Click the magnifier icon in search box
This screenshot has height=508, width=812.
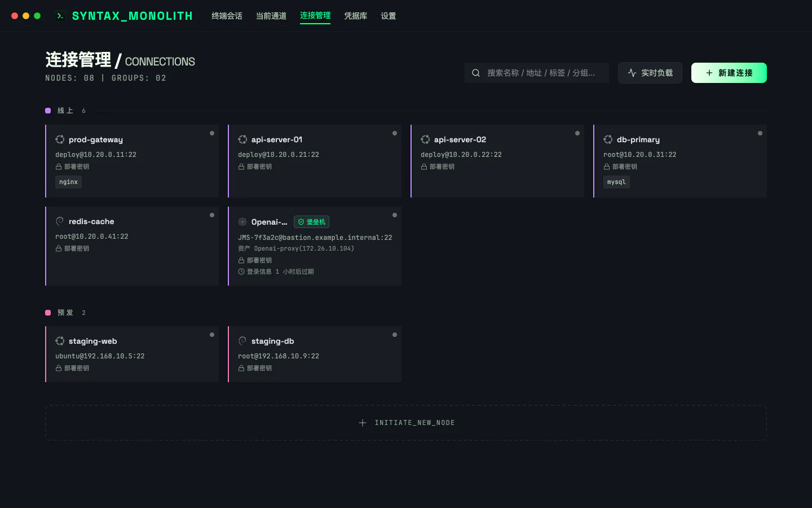click(x=476, y=73)
